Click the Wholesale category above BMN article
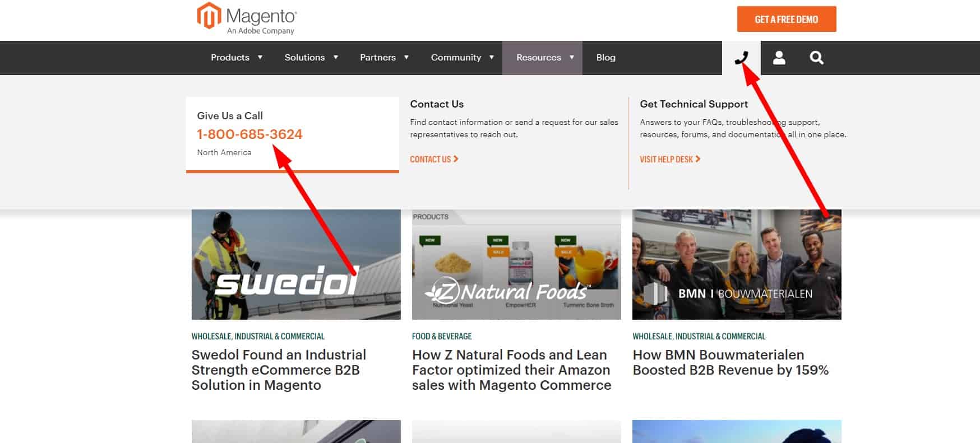Image resolution: width=980 pixels, height=443 pixels. click(x=699, y=337)
